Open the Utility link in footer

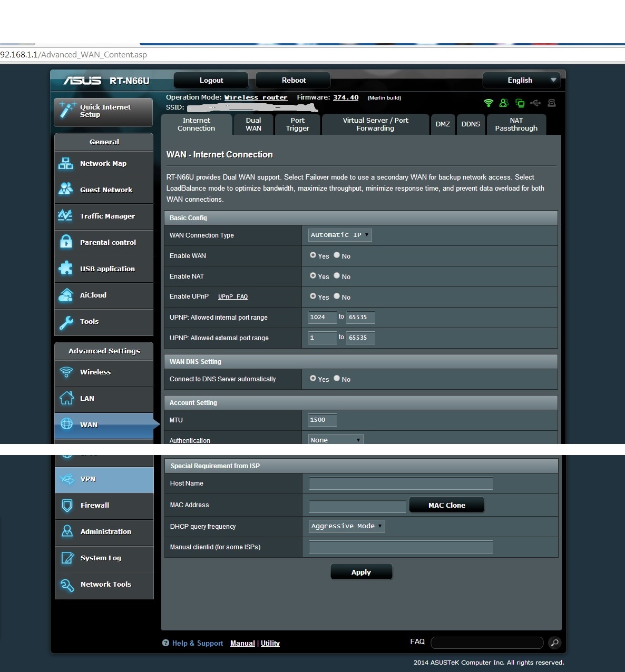[270, 643]
